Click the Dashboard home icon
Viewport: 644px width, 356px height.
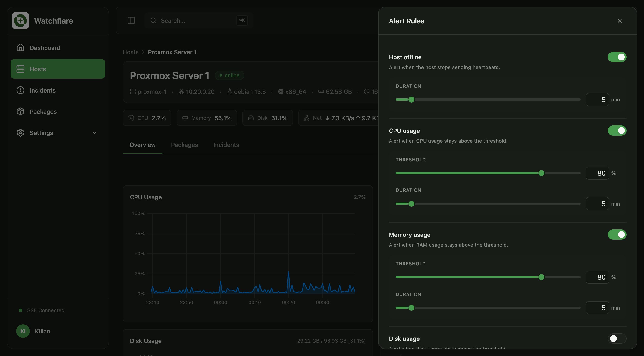[20, 48]
